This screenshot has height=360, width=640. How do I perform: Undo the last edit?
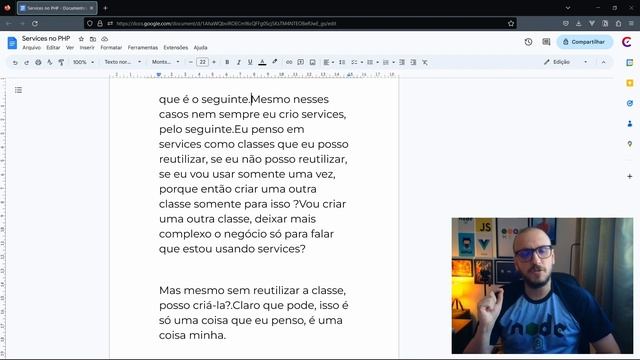[15, 62]
